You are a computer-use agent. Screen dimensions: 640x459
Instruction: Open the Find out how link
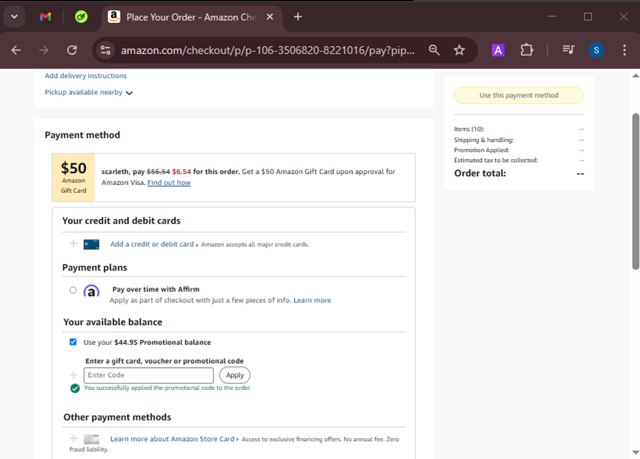coord(169,182)
